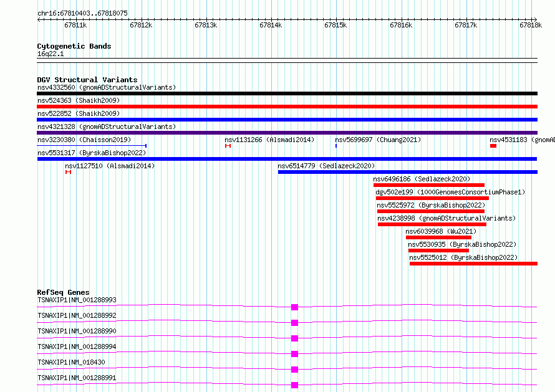Click the magenta exon box on TSNAXIP1 NM_018430
The width and height of the screenshot is (555, 392).
[294, 370]
